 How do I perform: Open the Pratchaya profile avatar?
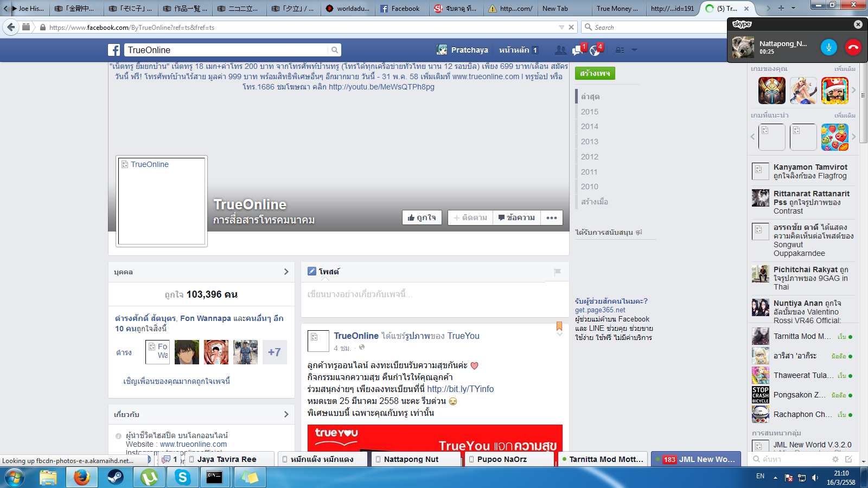[442, 50]
